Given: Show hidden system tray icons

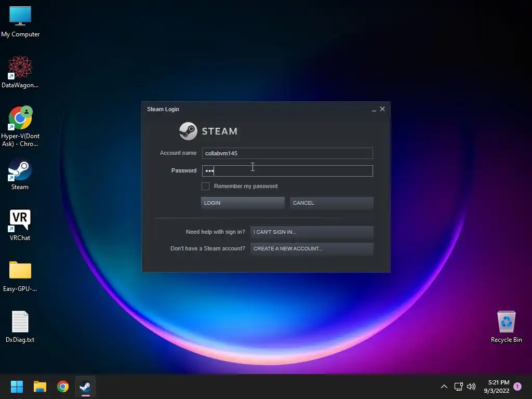Looking at the screenshot, I should pos(444,387).
